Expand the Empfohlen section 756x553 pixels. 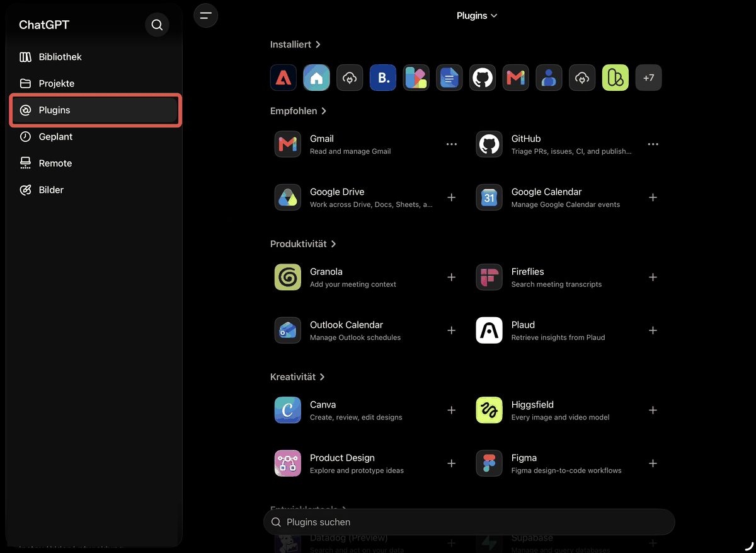pyautogui.click(x=298, y=111)
